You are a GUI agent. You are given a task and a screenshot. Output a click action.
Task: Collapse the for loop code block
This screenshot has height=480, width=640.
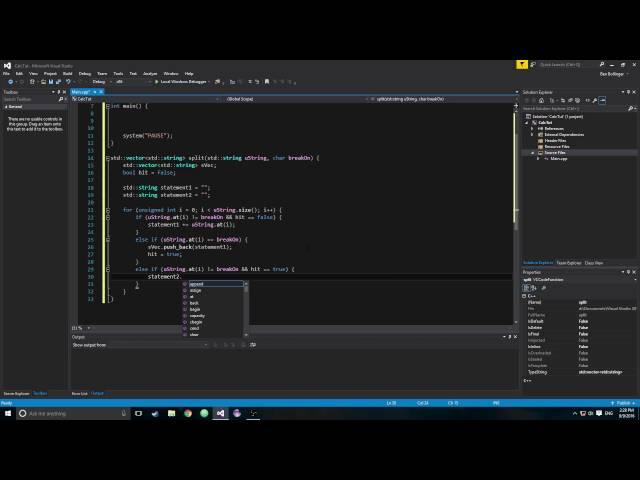[x=108, y=210]
